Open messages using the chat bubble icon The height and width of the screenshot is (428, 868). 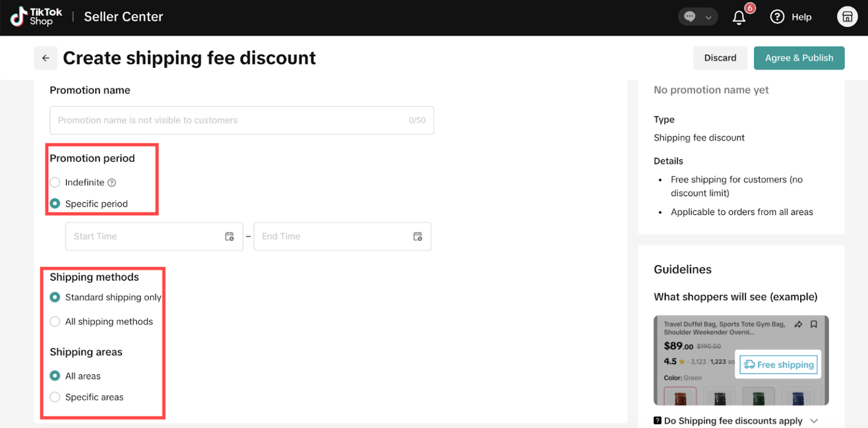[x=691, y=17]
